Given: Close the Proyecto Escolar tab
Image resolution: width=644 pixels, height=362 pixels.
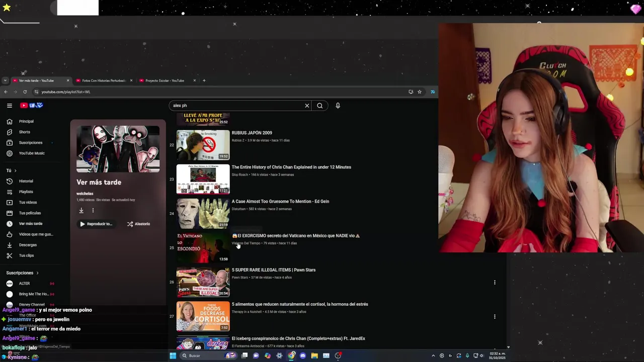Looking at the screenshot, I should click(194, 80).
